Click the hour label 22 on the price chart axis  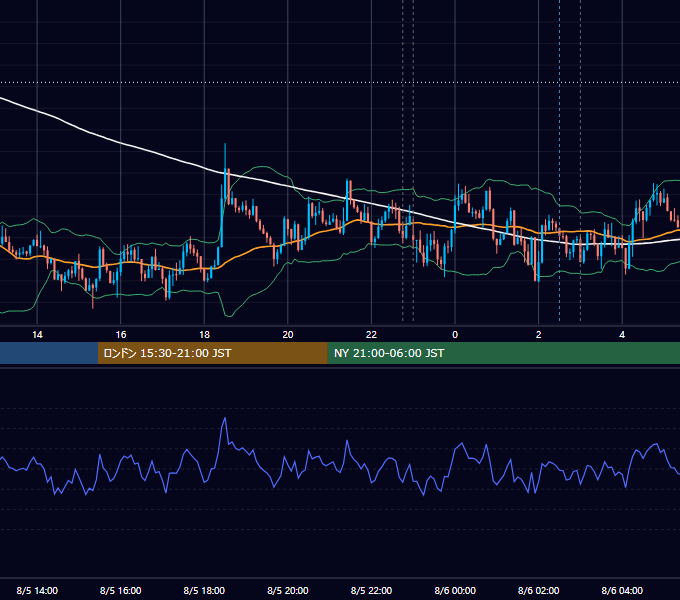coord(371,335)
